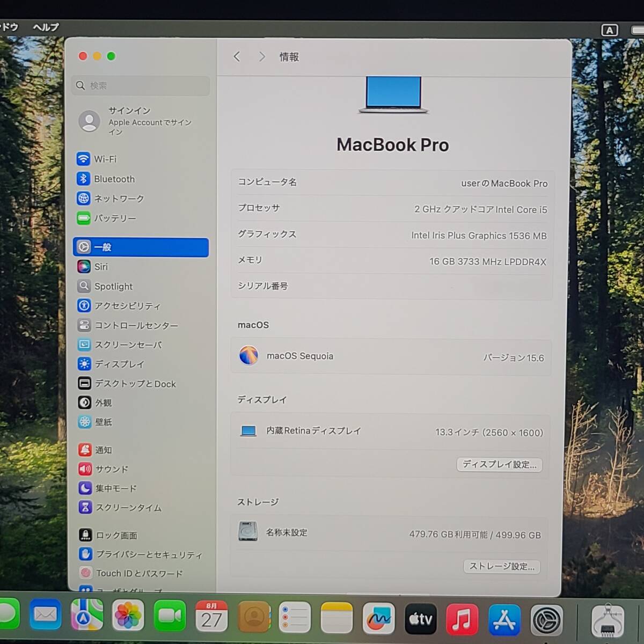Select 一般 (General) in sidebar
Image resolution: width=644 pixels, height=644 pixels.
click(141, 247)
